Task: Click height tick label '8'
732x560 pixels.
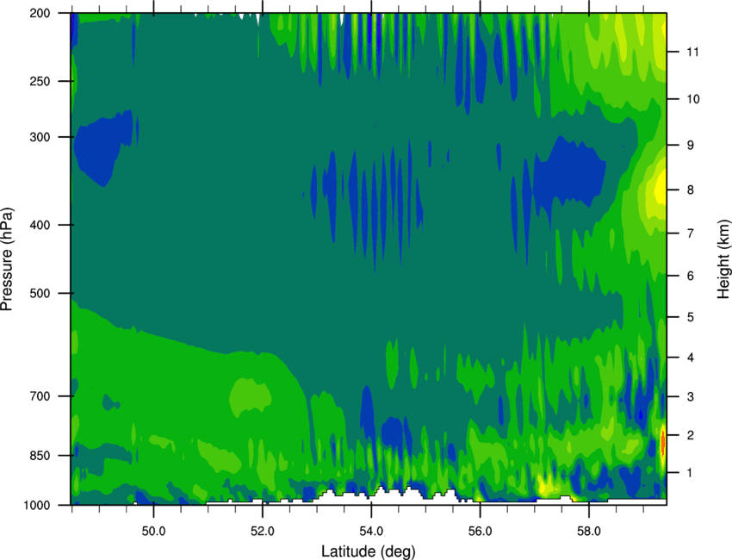Action: click(691, 190)
